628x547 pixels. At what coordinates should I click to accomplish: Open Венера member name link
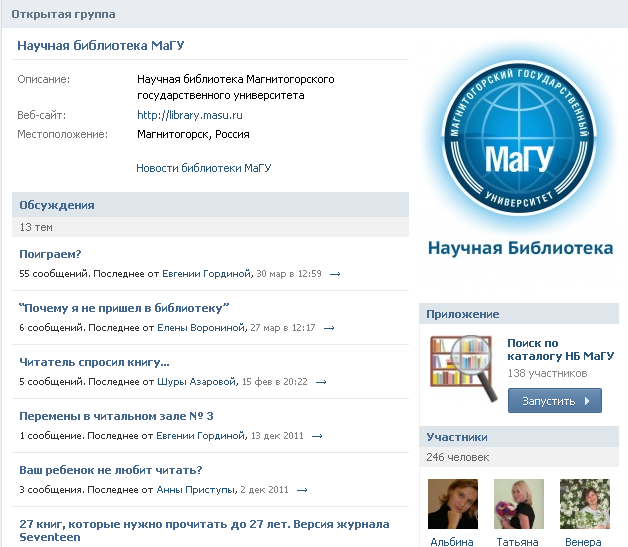point(583,542)
